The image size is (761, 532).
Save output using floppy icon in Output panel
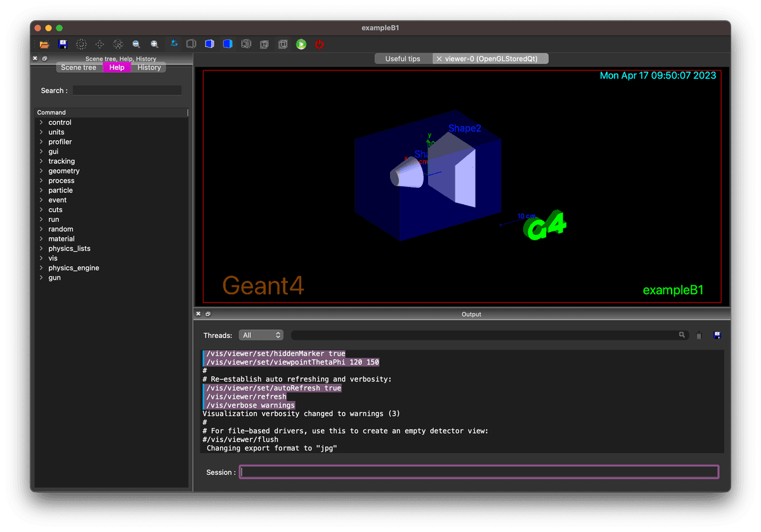tap(717, 335)
